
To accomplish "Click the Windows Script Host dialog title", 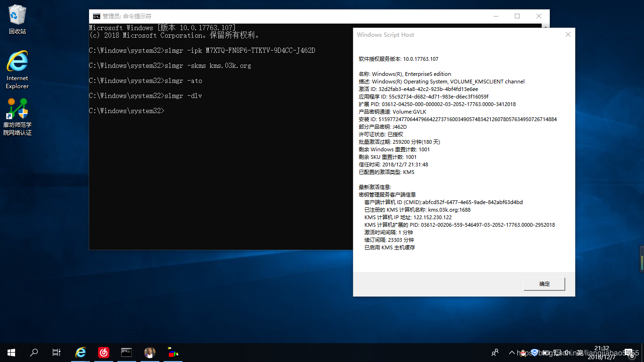I will (386, 35).
